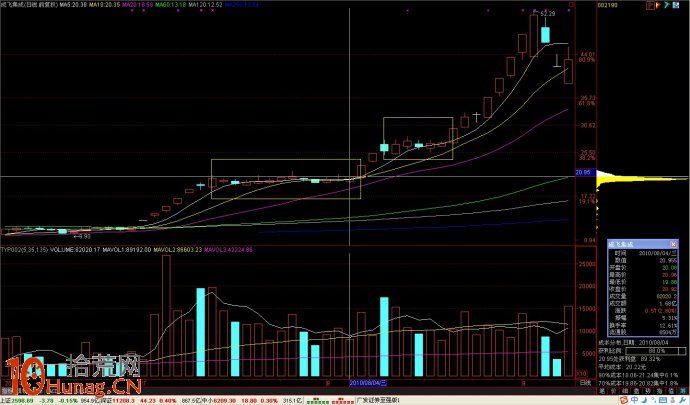Toggle the 中 Chinese input mode indicator

tap(635, 400)
